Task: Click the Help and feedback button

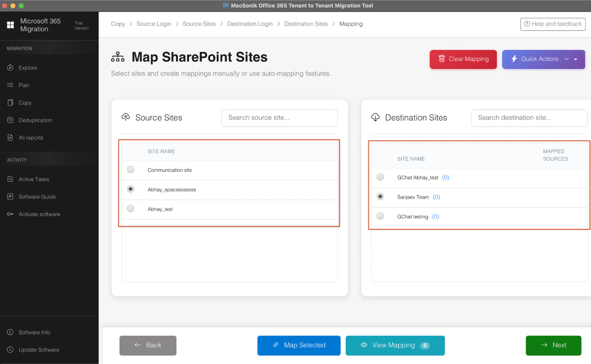Action: point(553,24)
